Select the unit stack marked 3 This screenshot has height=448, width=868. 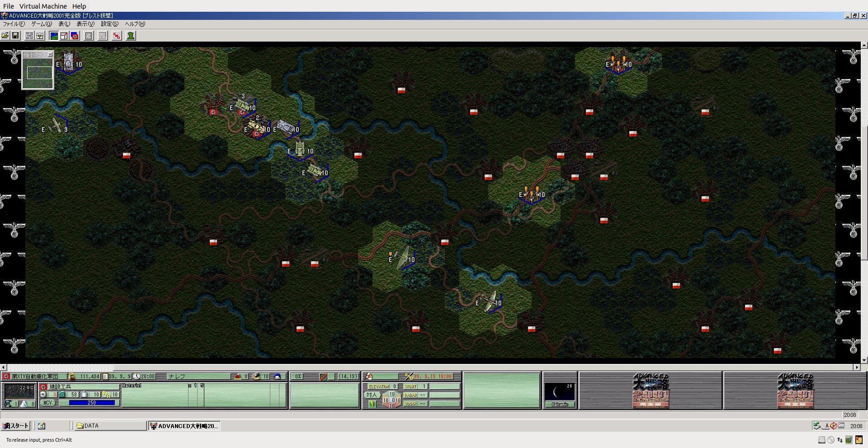click(241, 104)
